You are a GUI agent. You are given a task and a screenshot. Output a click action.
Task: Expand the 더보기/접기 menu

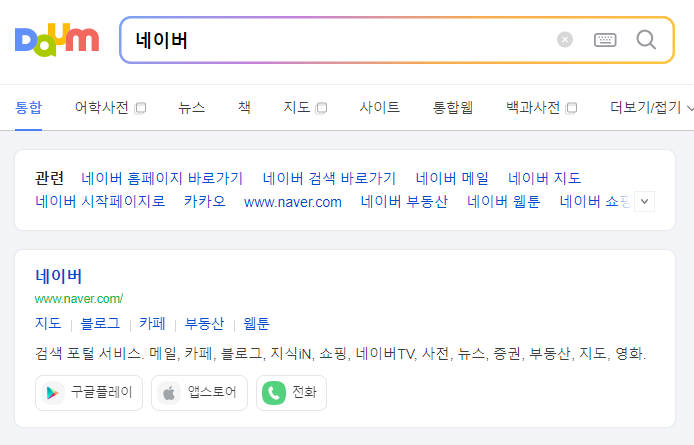(652, 108)
